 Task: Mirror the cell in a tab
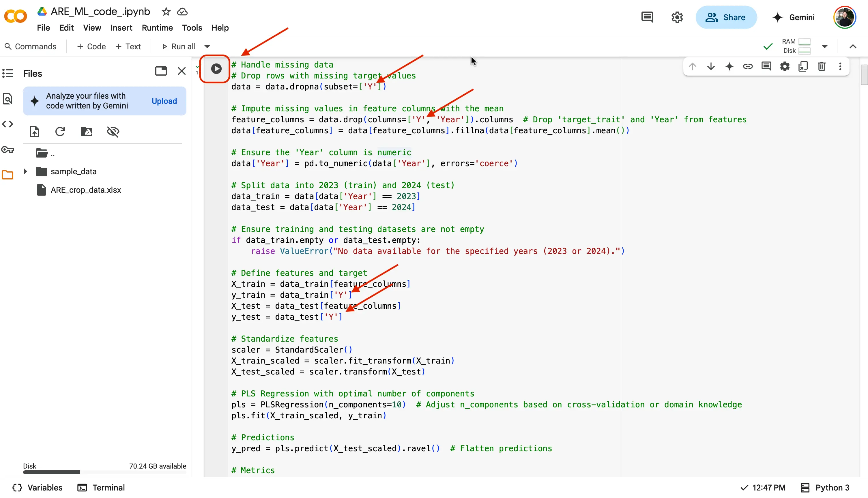(803, 66)
